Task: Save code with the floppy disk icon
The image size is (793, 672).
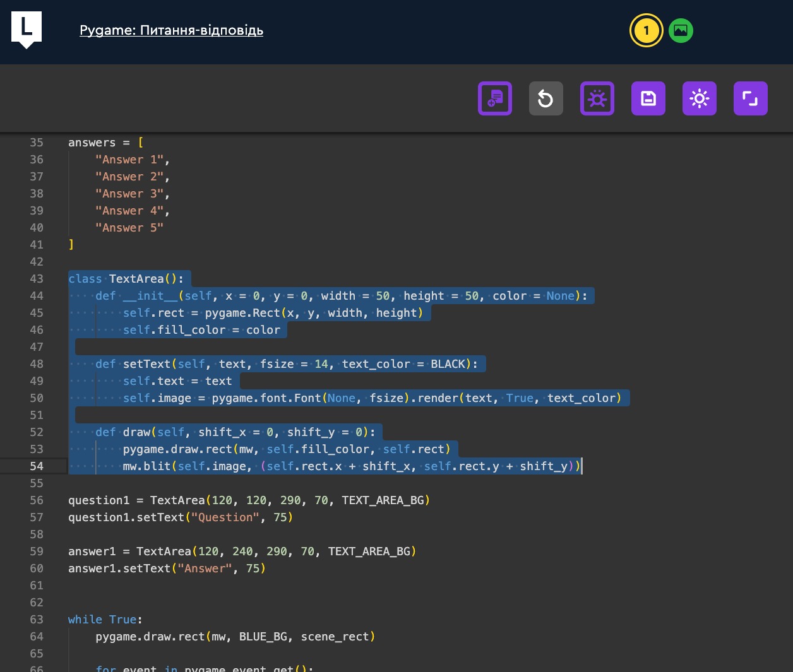Action: 648,98
